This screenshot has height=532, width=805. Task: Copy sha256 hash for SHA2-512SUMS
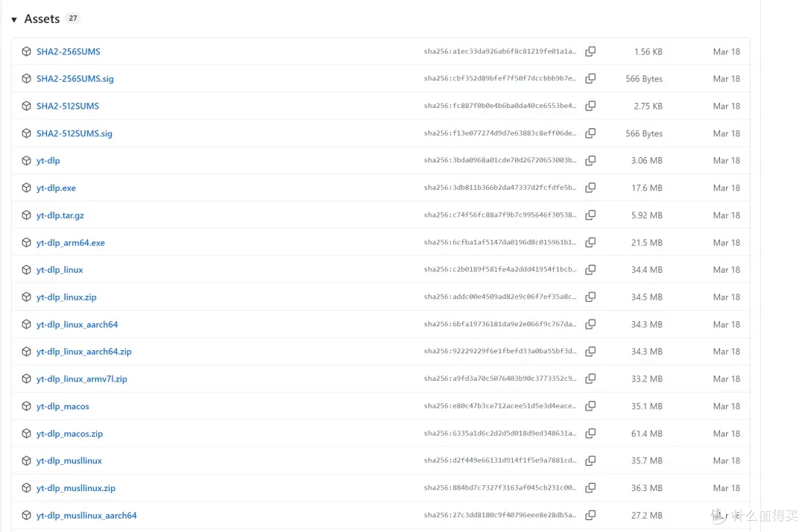pos(590,106)
